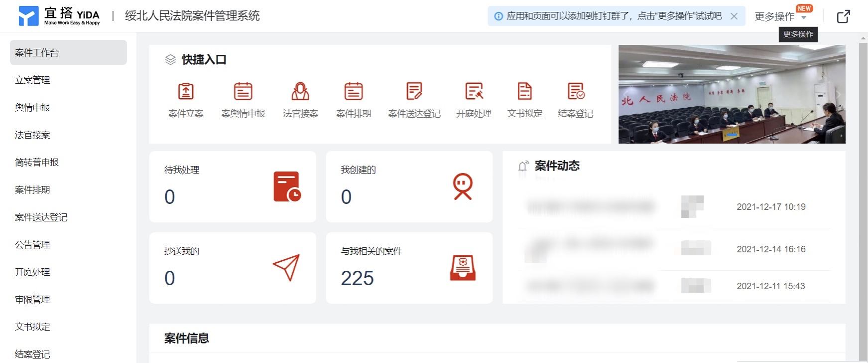Click the 我创建的 count 0
This screenshot has height=363, width=868.
point(346,197)
